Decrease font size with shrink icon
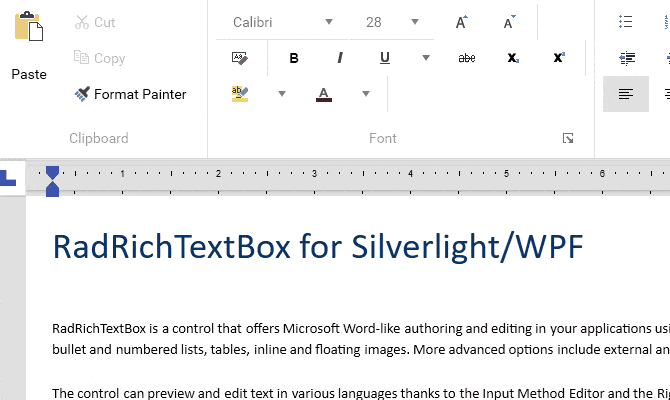The height and width of the screenshot is (400, 670). click(x=509, y=22)
